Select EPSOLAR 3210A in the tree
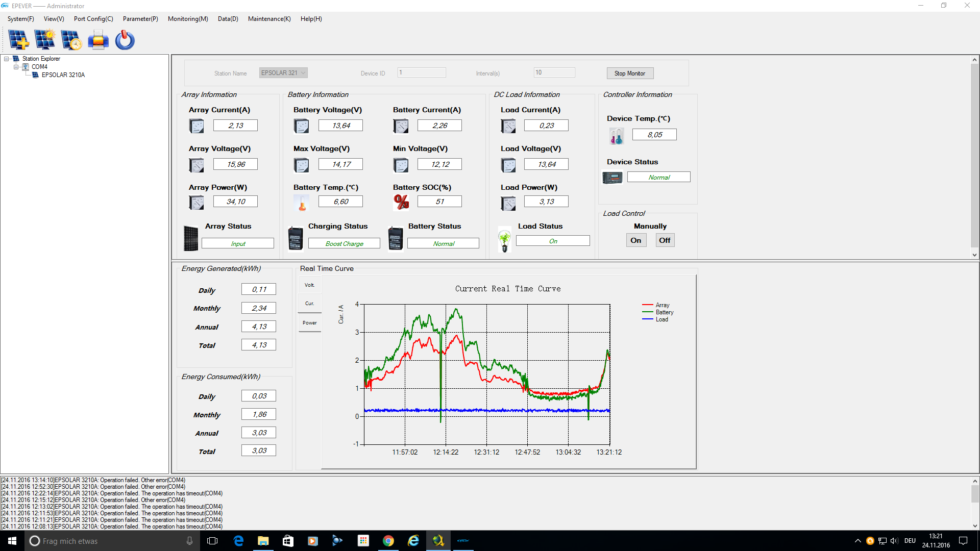 pos(63,75)
